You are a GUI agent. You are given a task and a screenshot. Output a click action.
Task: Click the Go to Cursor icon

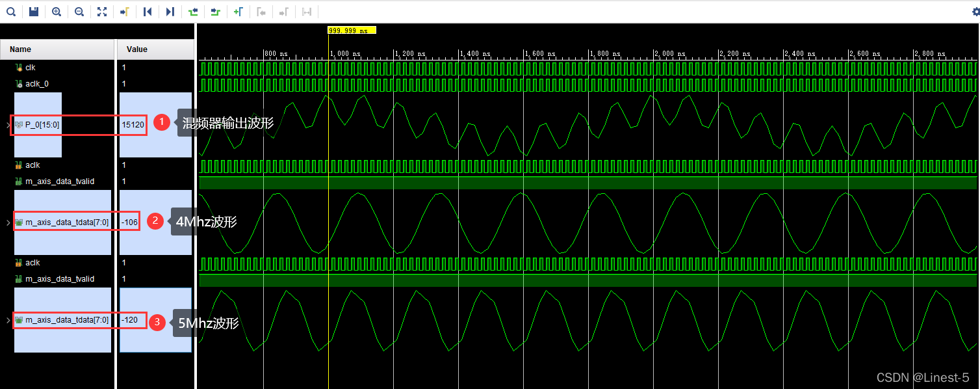(x=125, y=12)
